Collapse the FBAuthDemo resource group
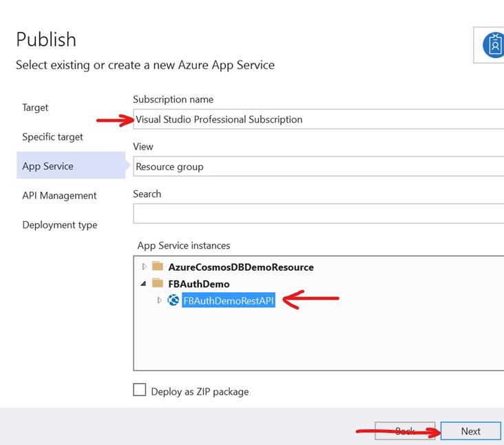504x445 pixels. click(143, 284)
